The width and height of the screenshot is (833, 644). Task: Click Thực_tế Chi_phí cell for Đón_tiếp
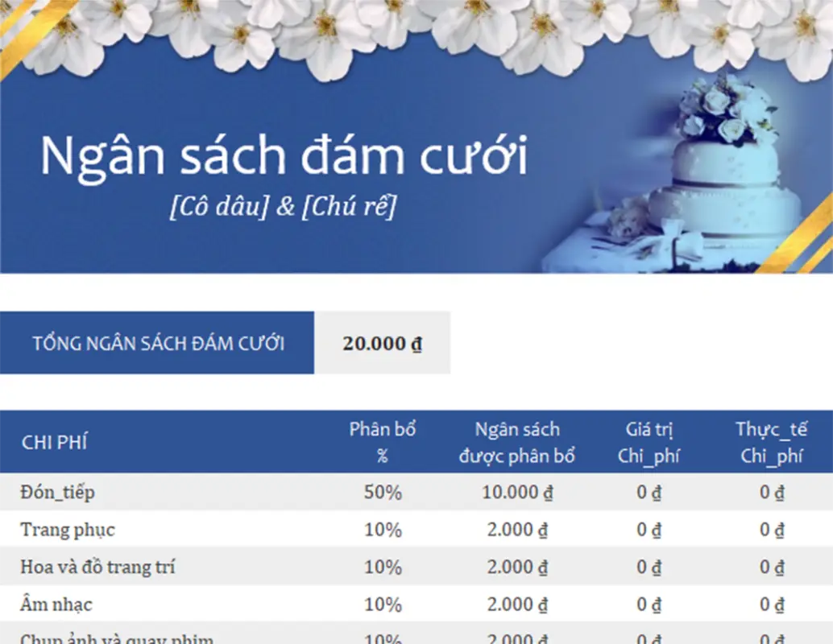pyautogui.click(x=772, y=492)
